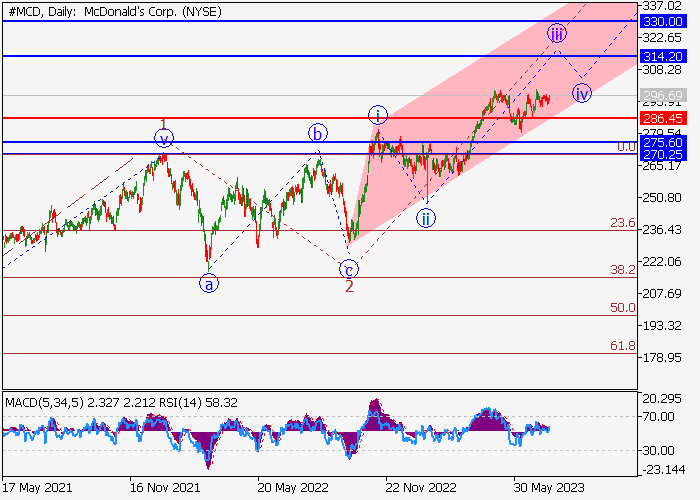Click the 30.00 RSI level label
This screenshot has height=500, width=700.
click(x=658, y=450)
